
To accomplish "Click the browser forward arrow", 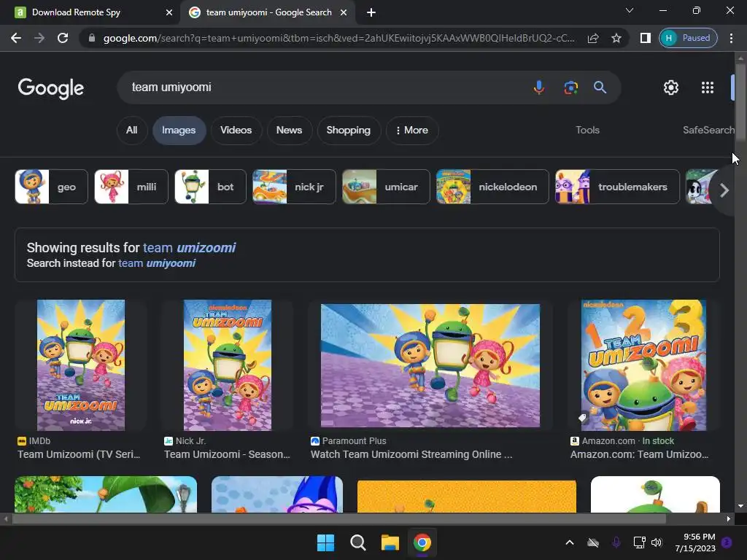I will (x=39, y=38).
